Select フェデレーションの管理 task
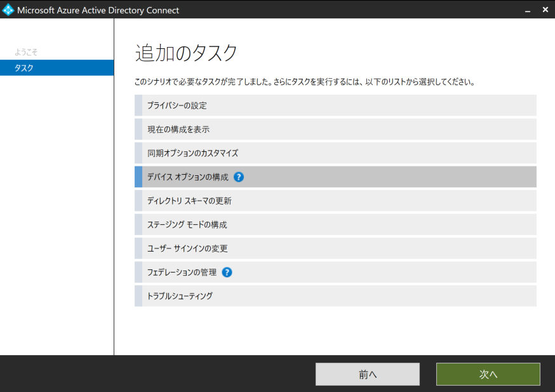 pyautogui.click(x=335, y=272)
